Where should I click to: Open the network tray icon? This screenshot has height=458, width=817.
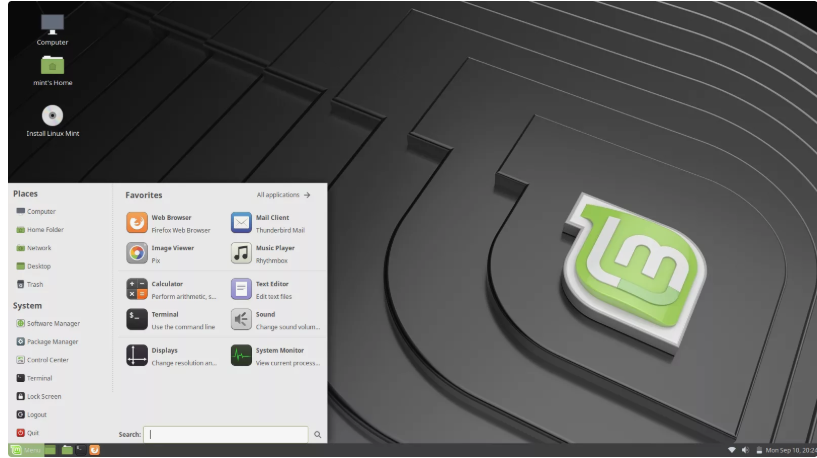[x=732, y=450]
